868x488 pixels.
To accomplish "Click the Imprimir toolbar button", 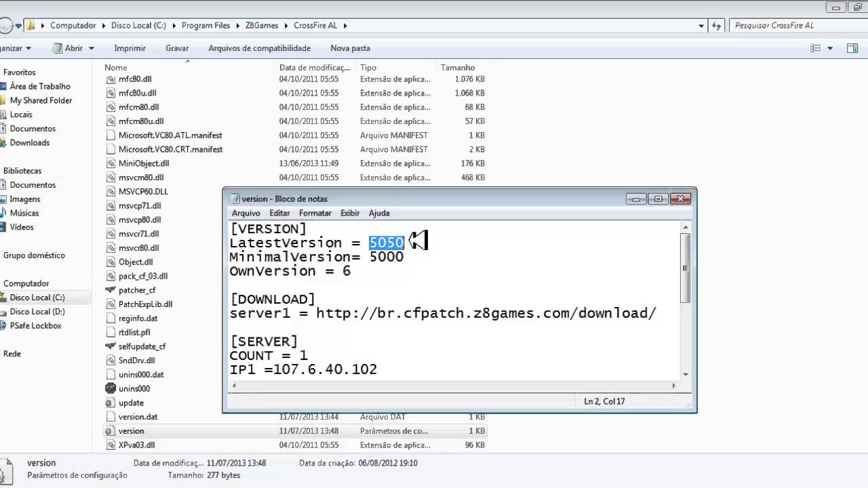I will pos(130,48).
